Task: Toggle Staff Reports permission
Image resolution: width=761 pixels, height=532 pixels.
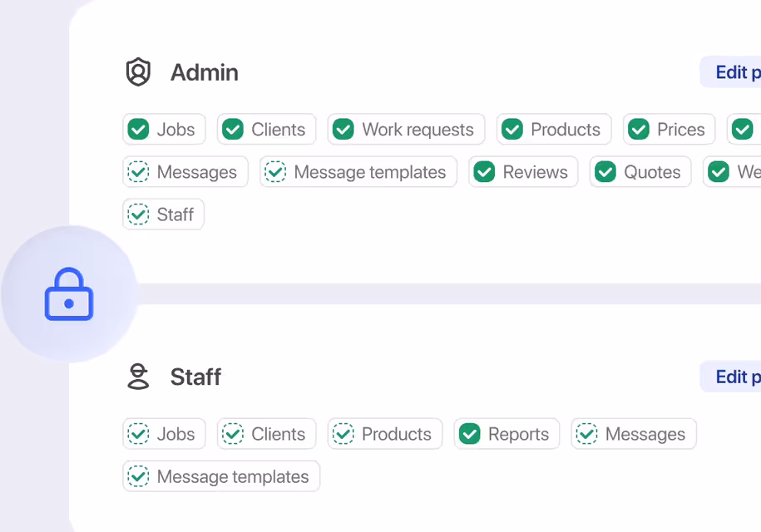Action: (x=507, y=434)
